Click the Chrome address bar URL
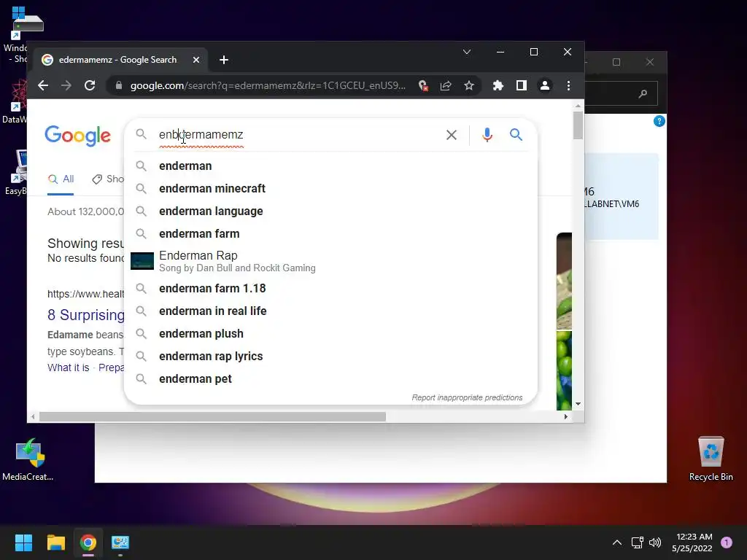 pos(268,86)
